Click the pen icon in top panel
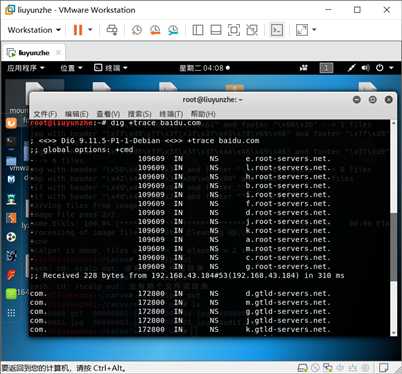This screenshot has height=374, width=402. [351, 68]
